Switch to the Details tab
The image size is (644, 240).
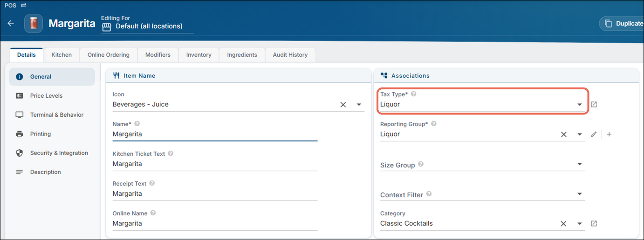(27, 55)
